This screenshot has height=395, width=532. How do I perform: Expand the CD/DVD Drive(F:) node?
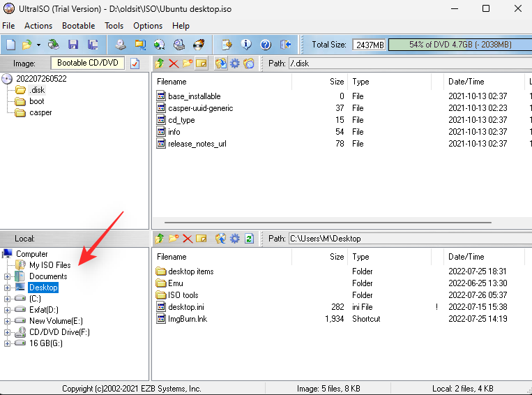[7, 332]
